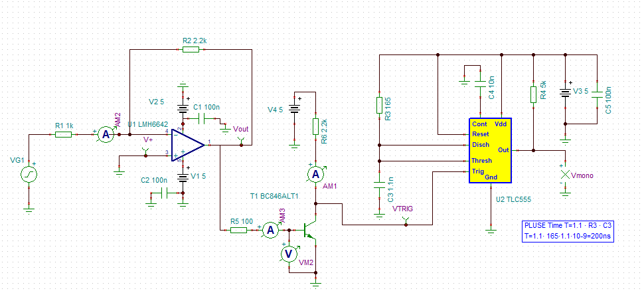644x291 pixels.
Task: Select the AM1 ammeter symbol
Action: (316, 174)
